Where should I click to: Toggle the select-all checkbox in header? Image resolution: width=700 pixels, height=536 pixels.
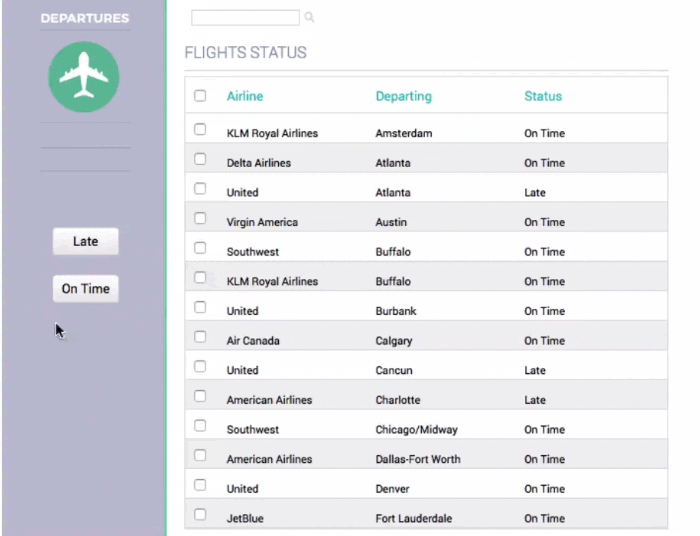click(x=200, y=96)
